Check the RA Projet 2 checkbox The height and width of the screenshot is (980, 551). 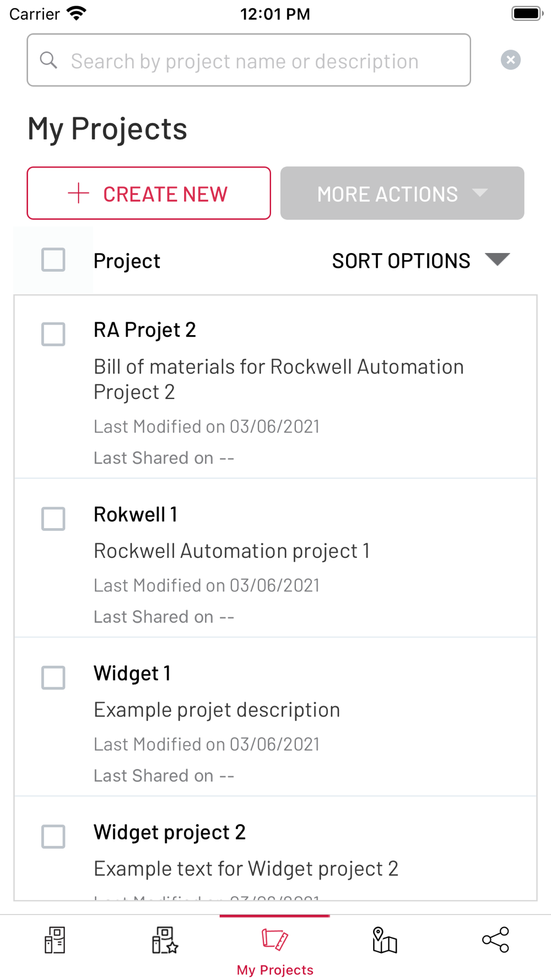pyautogui.click(x=53, y=334)
